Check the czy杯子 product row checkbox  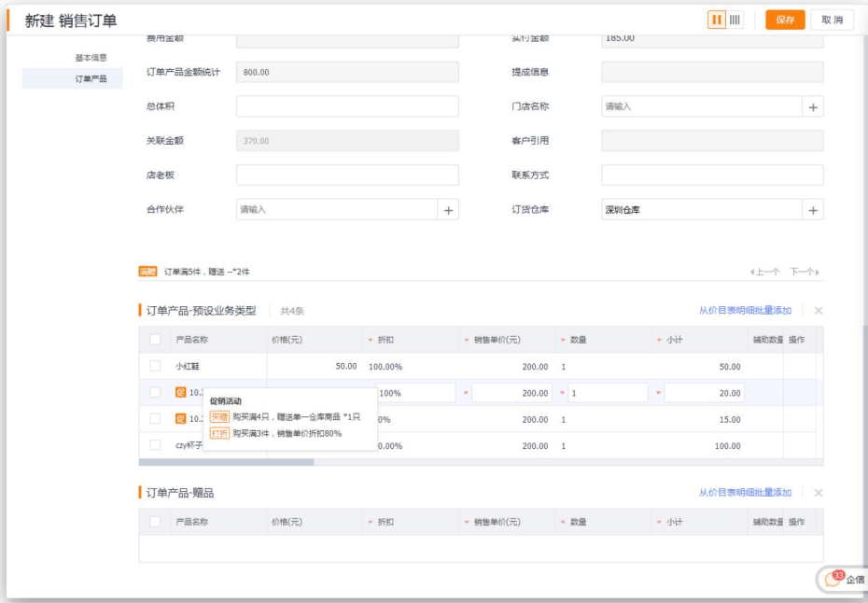[156, 445]
